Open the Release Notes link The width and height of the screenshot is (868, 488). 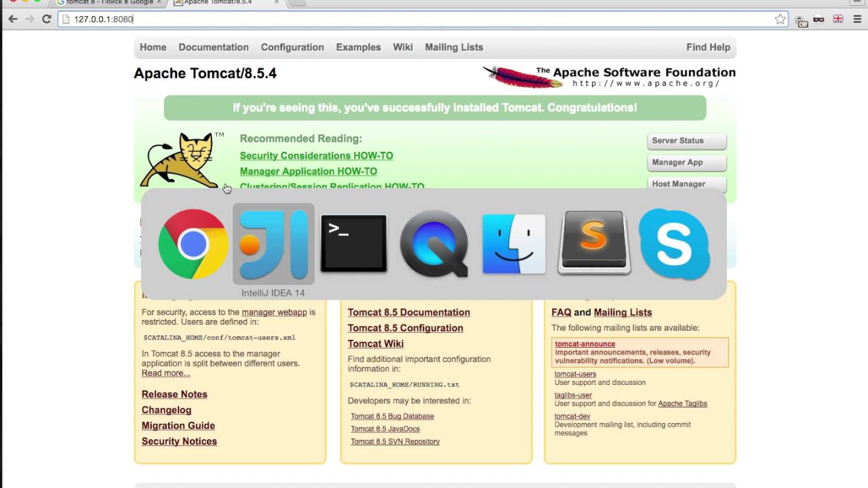pyautogui.click(x=174, y=394)
